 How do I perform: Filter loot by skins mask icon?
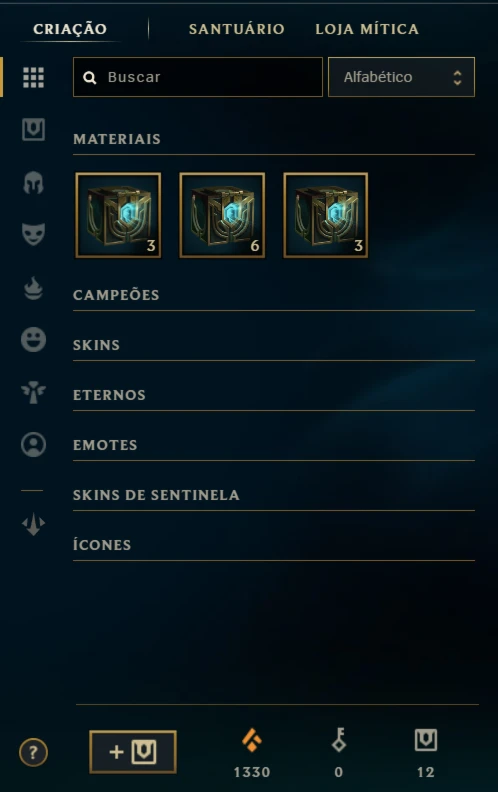[x=33, y=234]
